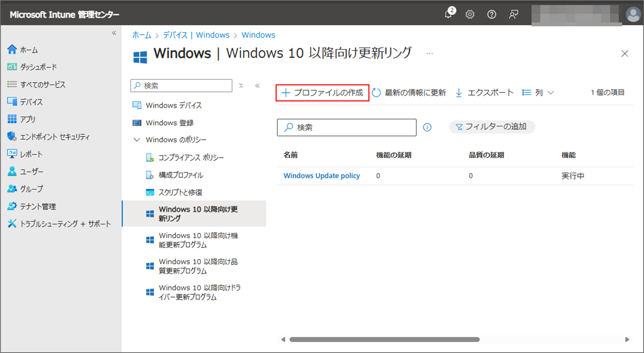Collapse the main left navigation chevron

(x=114, y=33)
